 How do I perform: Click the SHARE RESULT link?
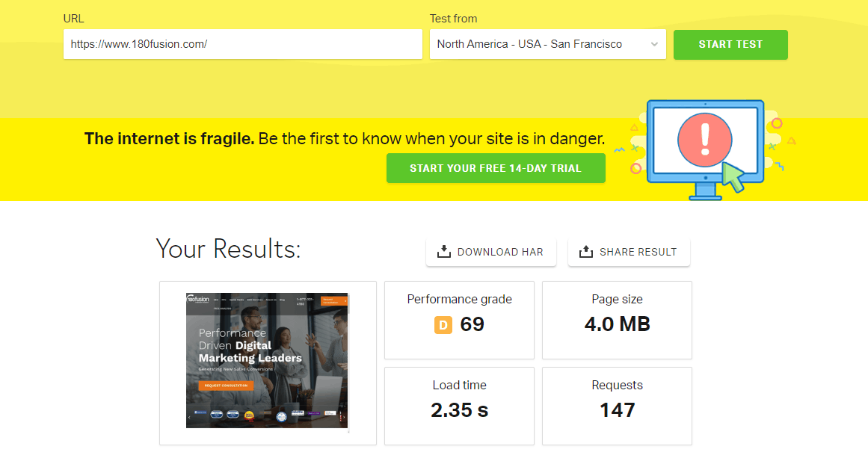(x=629, y=252)
